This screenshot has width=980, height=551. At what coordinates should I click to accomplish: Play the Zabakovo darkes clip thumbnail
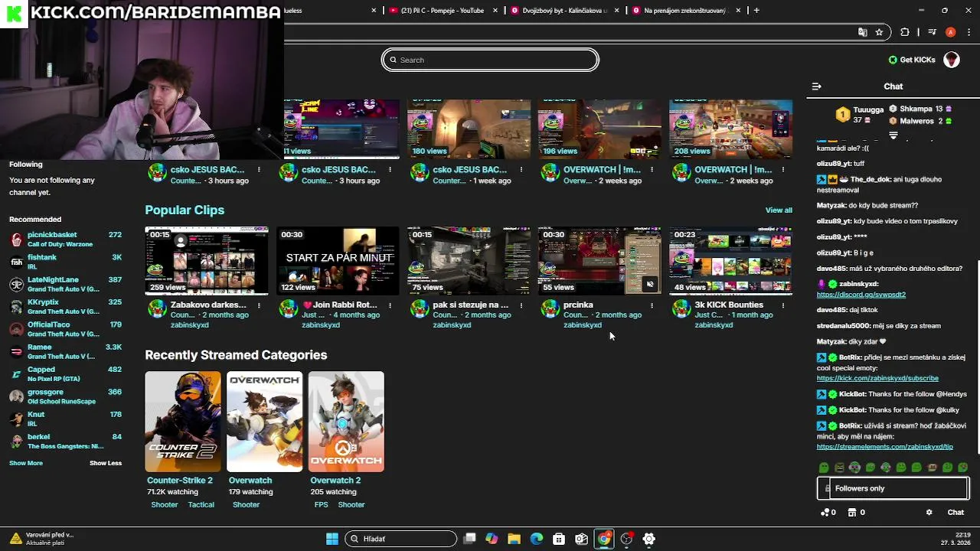point(207,260)
